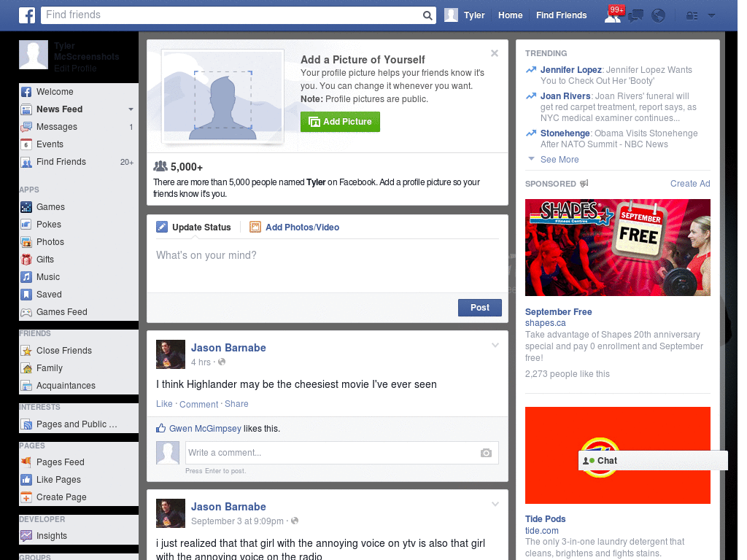
Task: Click Tyler's small profile picture in the top bar
Action: 451,15
